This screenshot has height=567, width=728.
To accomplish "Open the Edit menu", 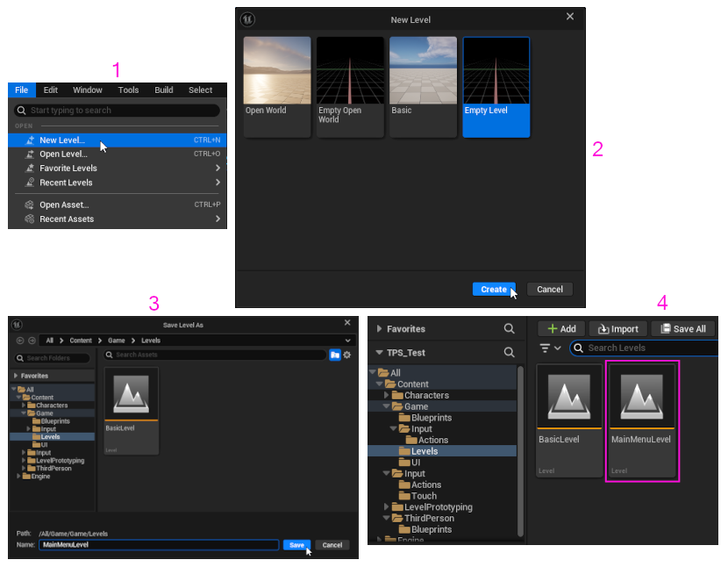I will coord(51,90).
